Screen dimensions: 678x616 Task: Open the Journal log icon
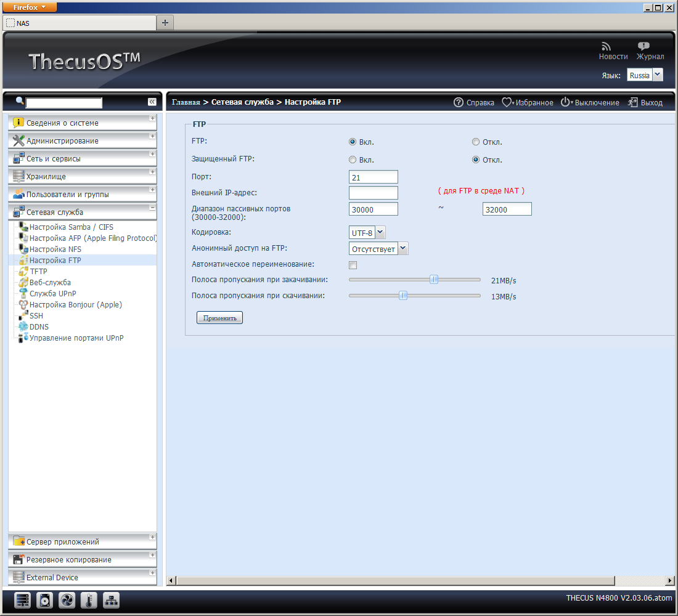(x=643, y=46)
